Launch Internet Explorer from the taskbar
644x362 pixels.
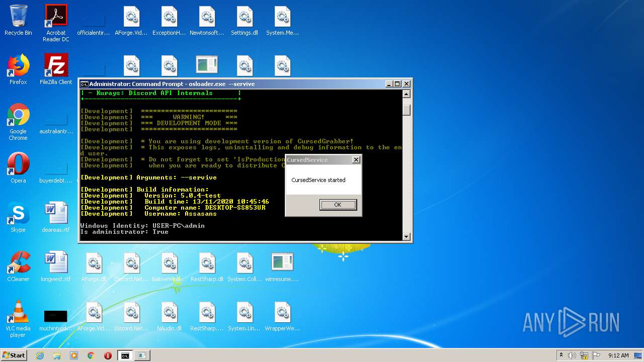40,355
